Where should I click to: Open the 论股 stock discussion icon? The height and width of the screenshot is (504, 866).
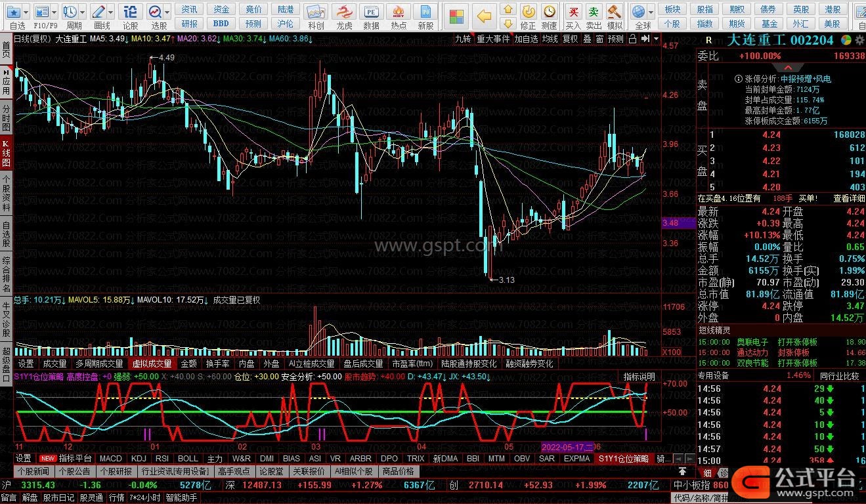[131, 11]
